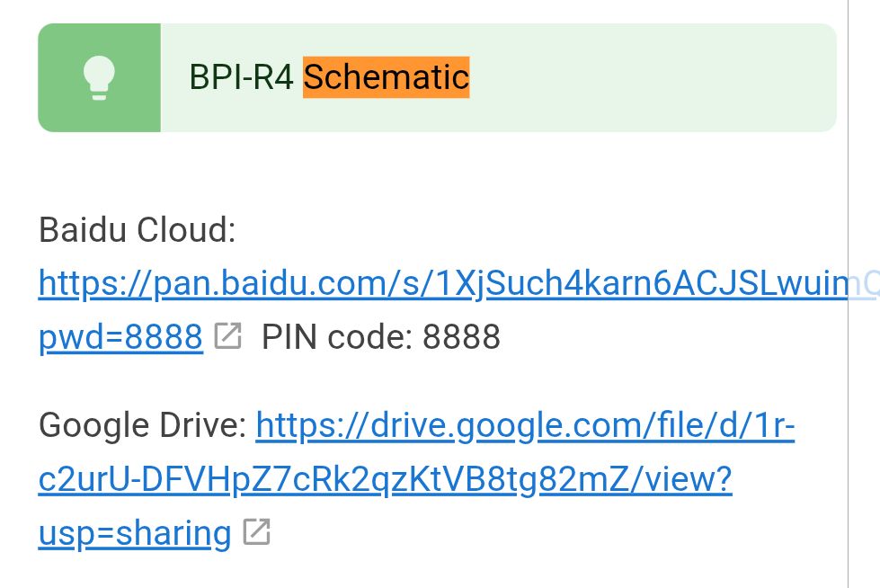The image size is (880, 588).
Task: Open the drive.google.com/file/d/1r- link
Action: point(525,426)
